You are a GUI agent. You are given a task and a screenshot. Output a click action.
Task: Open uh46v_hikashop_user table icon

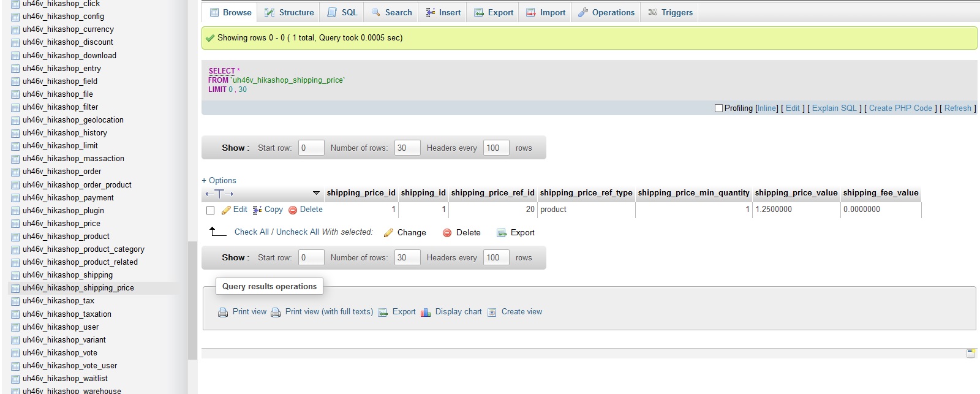[x=15, y=327]
